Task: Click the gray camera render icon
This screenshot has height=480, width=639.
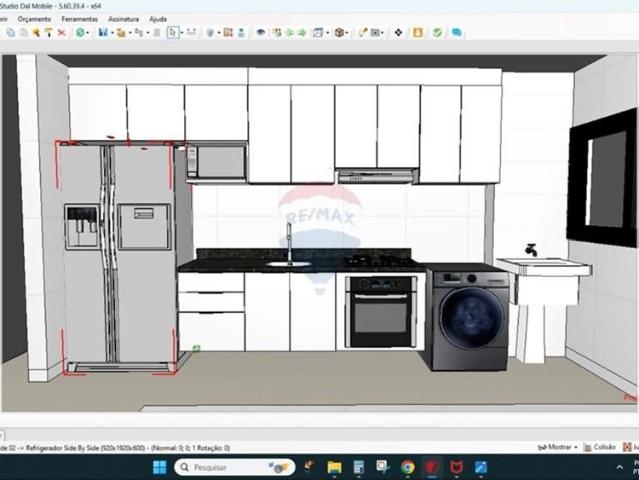Action: 375,33
